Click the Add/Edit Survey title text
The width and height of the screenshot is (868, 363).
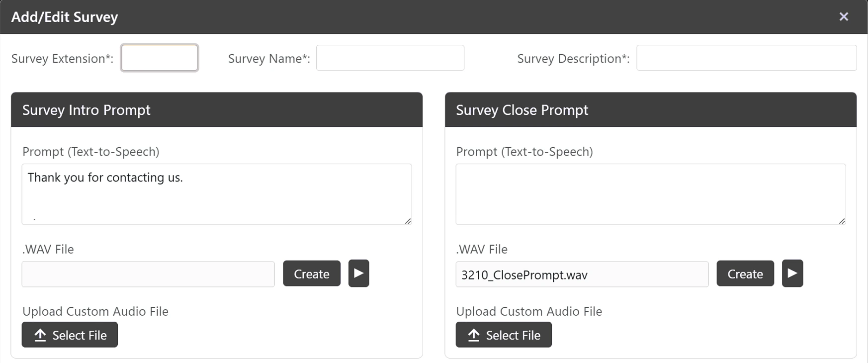point(65,17)
